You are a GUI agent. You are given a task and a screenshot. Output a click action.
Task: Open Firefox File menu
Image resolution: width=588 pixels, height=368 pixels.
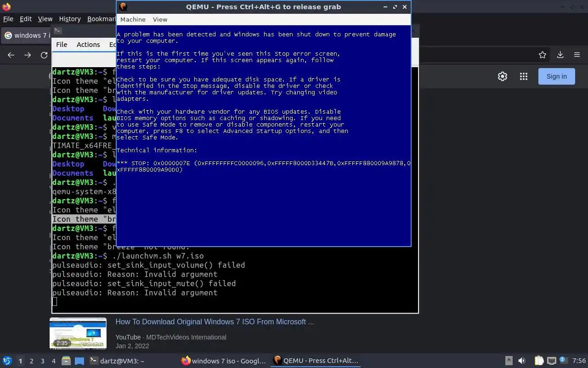[x=8, y=19]
